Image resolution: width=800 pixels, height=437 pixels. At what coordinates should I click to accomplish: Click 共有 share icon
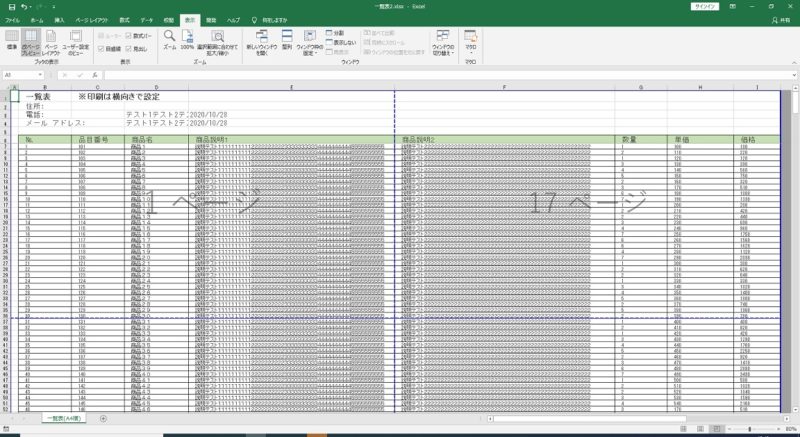pos(782,20)
